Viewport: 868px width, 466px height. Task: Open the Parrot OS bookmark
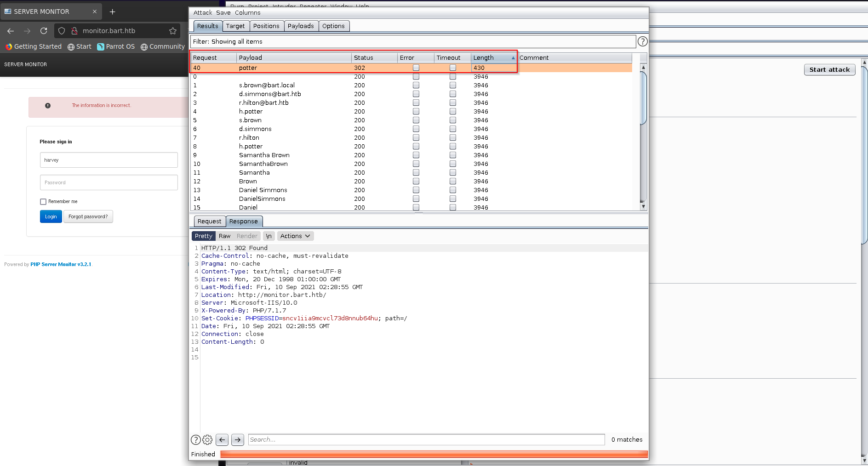coord(116,46)
